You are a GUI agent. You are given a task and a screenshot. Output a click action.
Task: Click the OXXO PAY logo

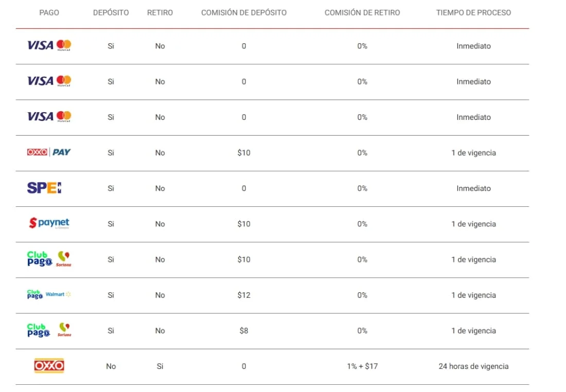click(x=49, y=152)
